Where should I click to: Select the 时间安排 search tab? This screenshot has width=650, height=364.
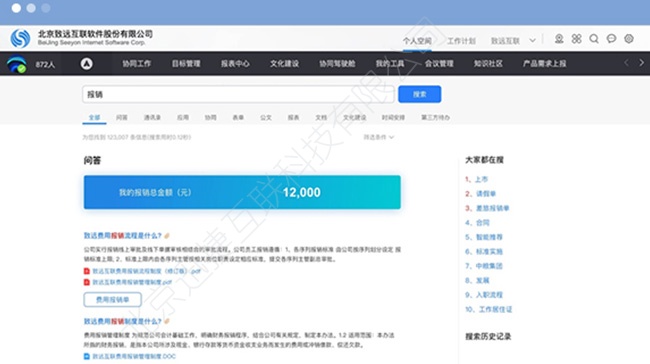coord(393,117)
